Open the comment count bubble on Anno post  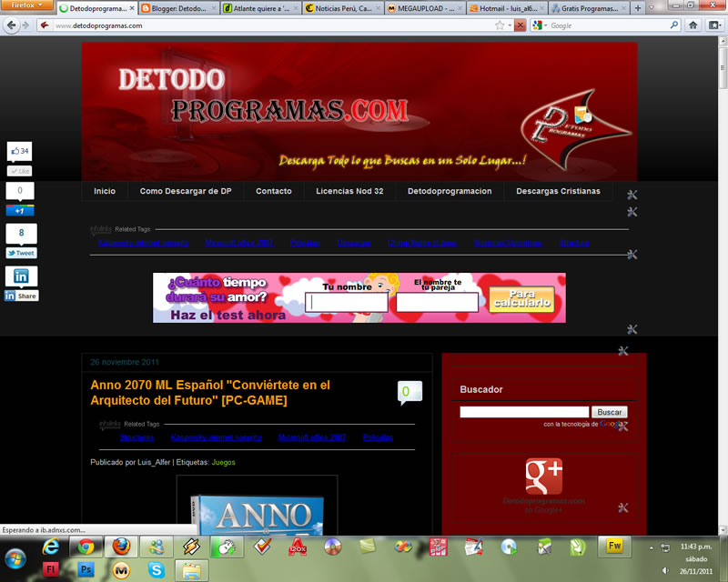(409, 393)
